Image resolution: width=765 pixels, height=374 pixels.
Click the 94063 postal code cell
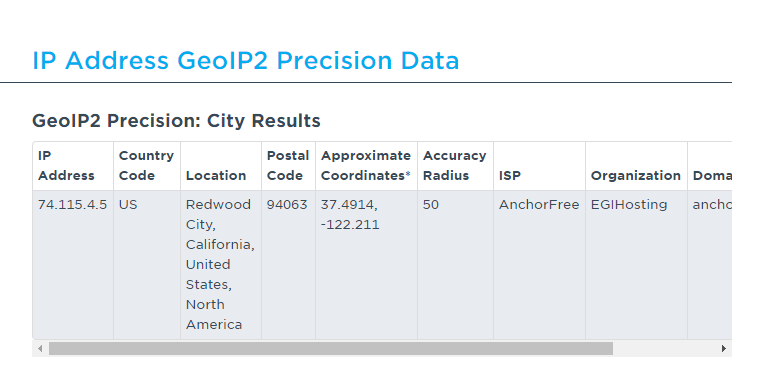pos(288,265)
